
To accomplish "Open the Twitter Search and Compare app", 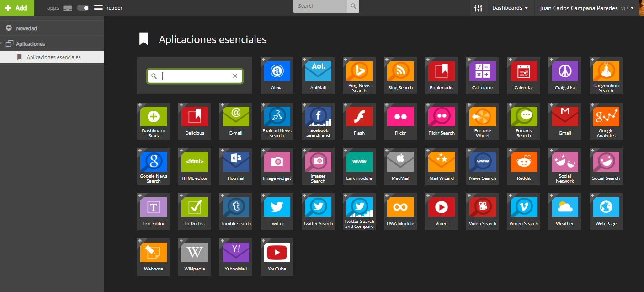I will click(x=359, y=211).
